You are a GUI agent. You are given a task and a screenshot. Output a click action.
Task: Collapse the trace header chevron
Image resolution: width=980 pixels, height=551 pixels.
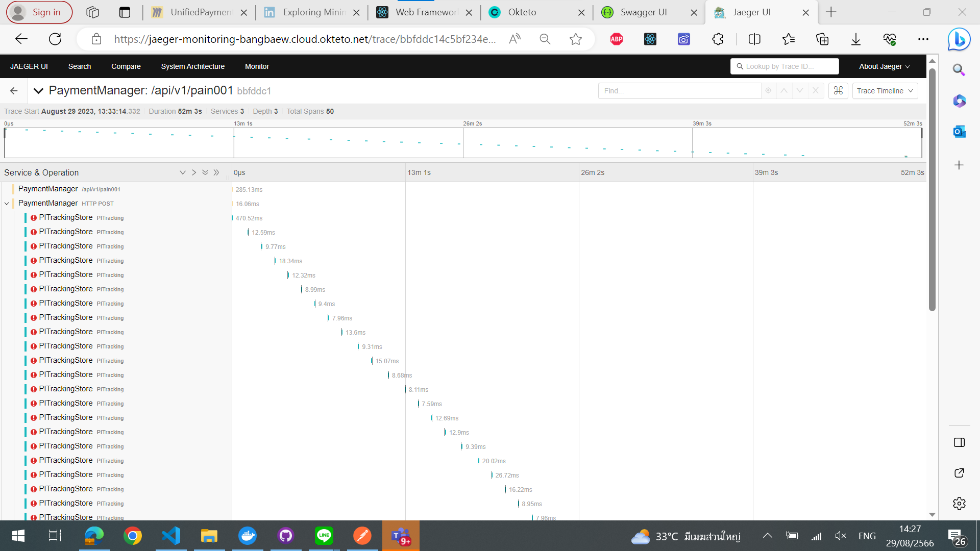38,91
